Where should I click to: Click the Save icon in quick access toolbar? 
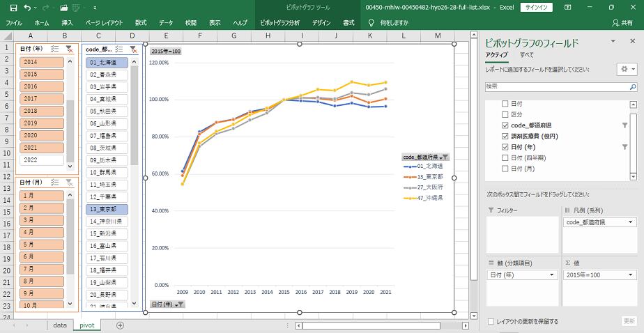[x=13, y=7]
